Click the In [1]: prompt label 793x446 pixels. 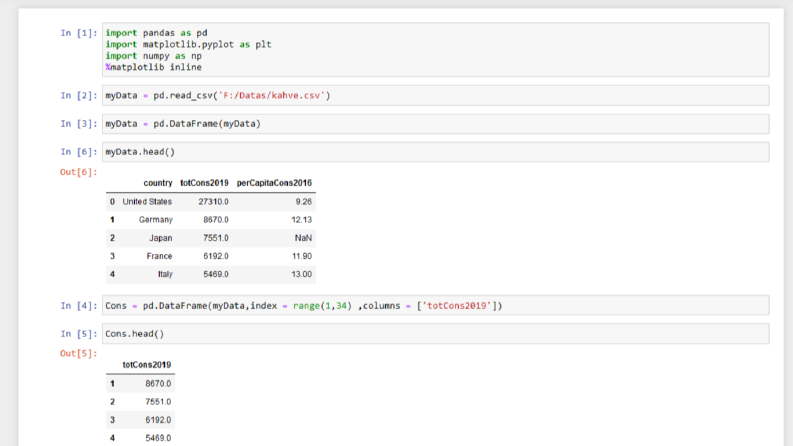tap(79, 33)
